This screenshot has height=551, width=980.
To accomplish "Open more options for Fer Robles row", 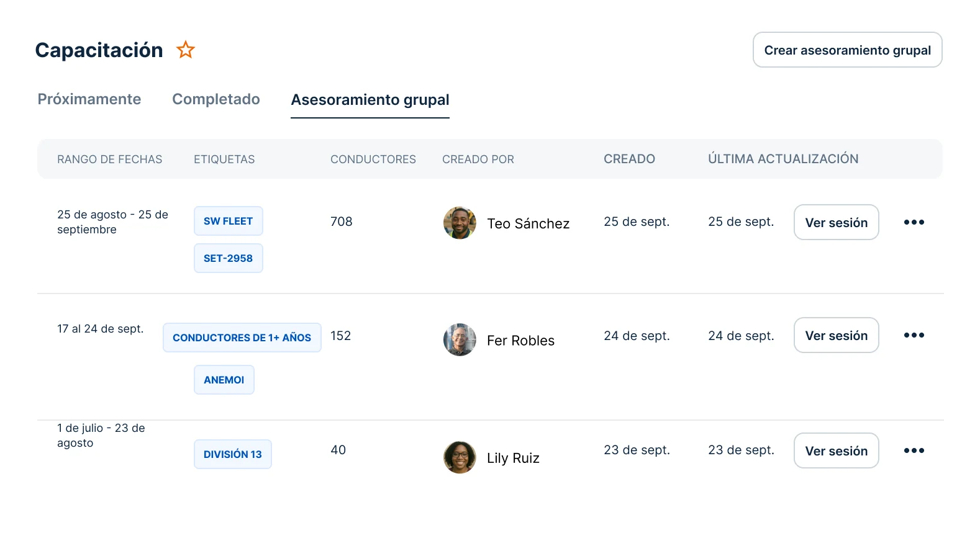I will [x=914, y=335].
